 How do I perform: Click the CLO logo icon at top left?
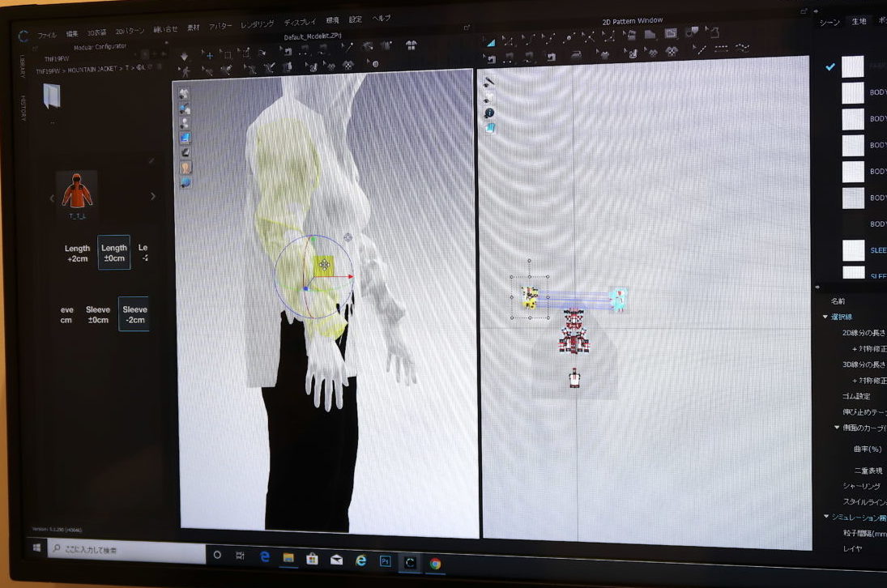(23, 36)
